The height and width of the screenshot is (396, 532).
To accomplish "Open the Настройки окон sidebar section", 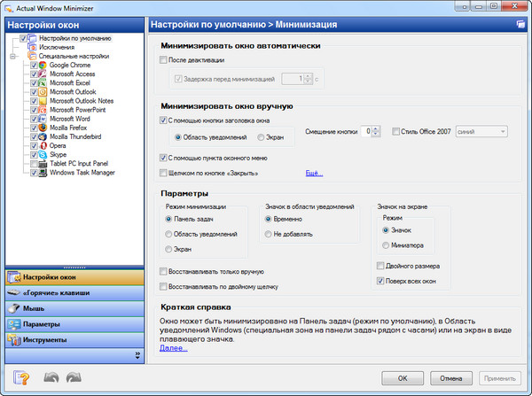I will (x=74, y=277).
